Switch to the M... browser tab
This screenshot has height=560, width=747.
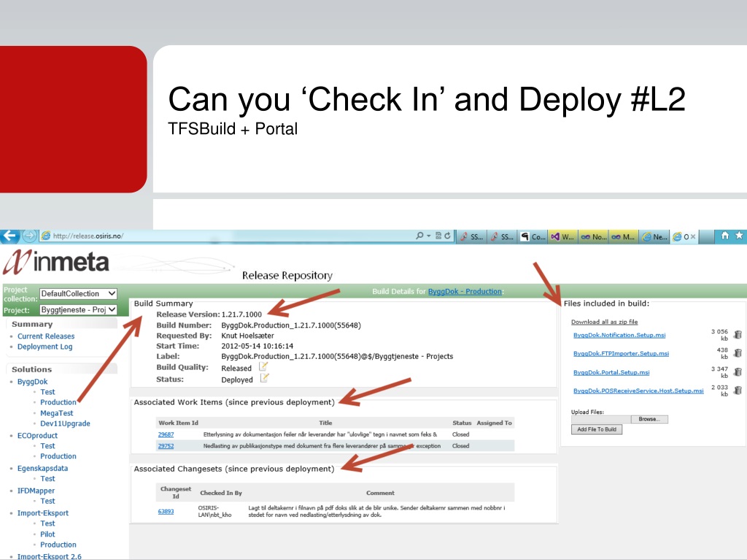(x=624, y=237)
